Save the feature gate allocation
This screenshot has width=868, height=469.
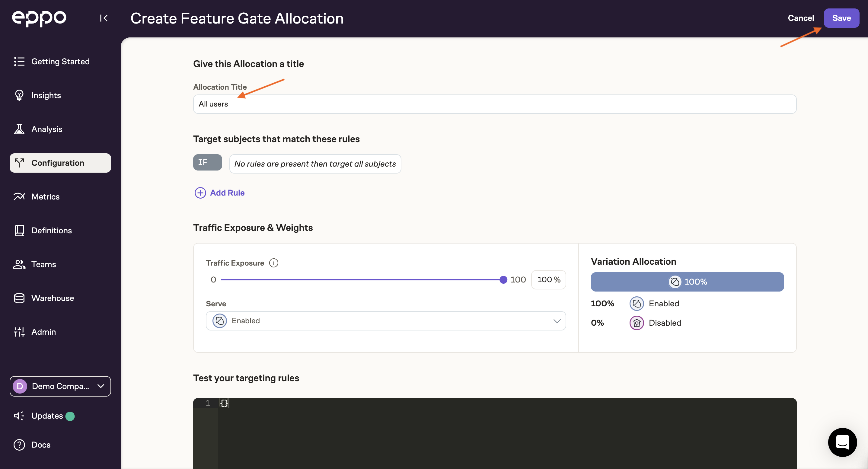841,18
